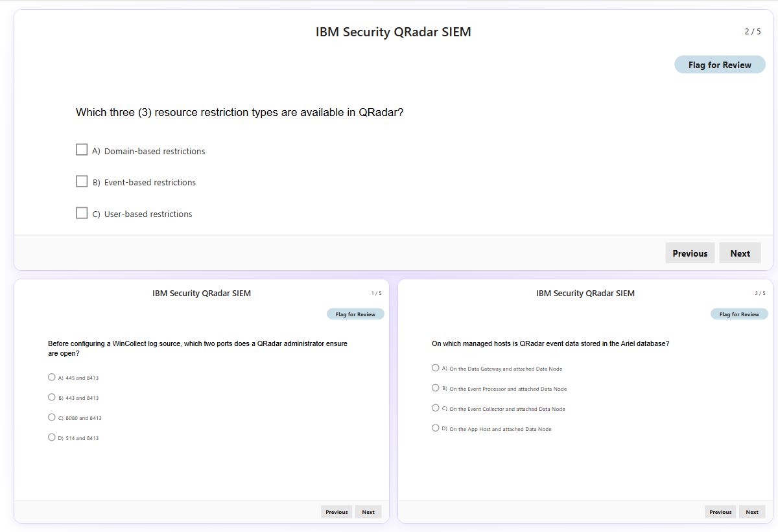Image resolution: width=778 pixels, height=532 pixels.
Task: Check option B Event-based restrictions
Action: point(82,181)
